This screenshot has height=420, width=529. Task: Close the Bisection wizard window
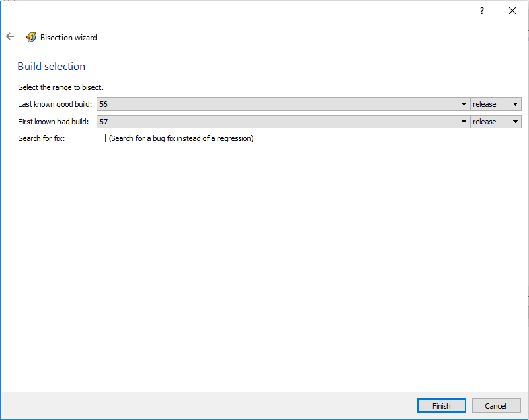point(512,11)
